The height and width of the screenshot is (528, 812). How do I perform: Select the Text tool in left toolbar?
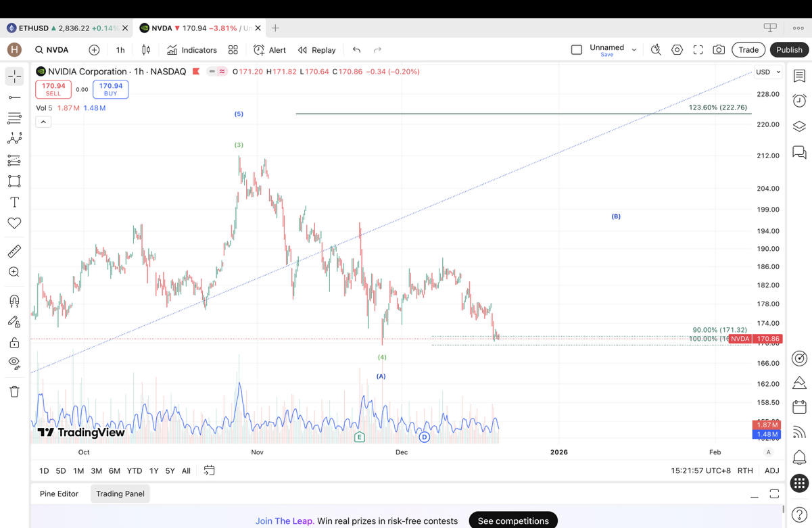[x=14, y=202]
